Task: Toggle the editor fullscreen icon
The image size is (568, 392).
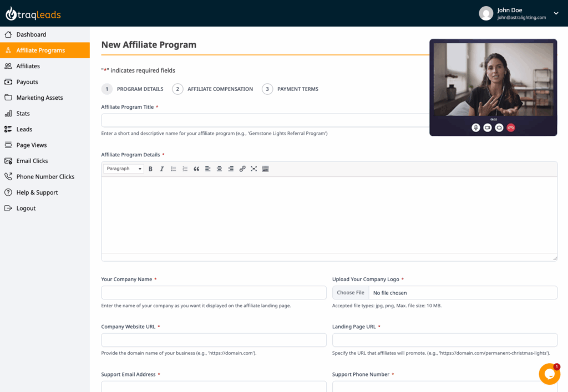Action: (x=253, y=169)
